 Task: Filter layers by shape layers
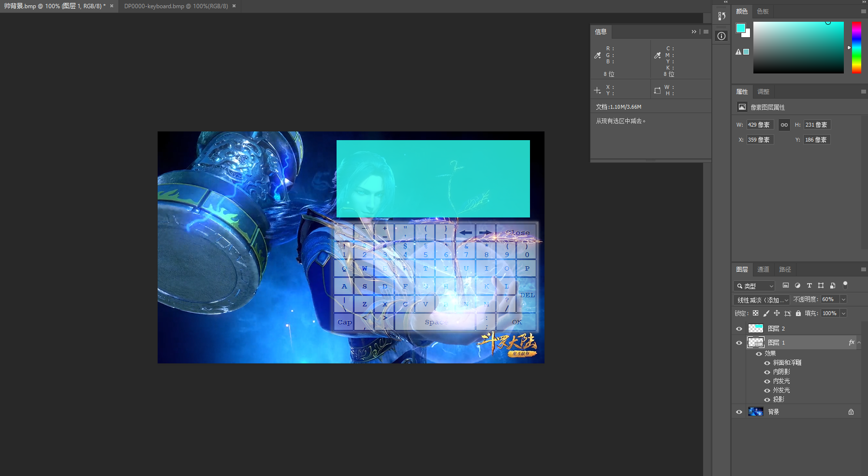821,286
